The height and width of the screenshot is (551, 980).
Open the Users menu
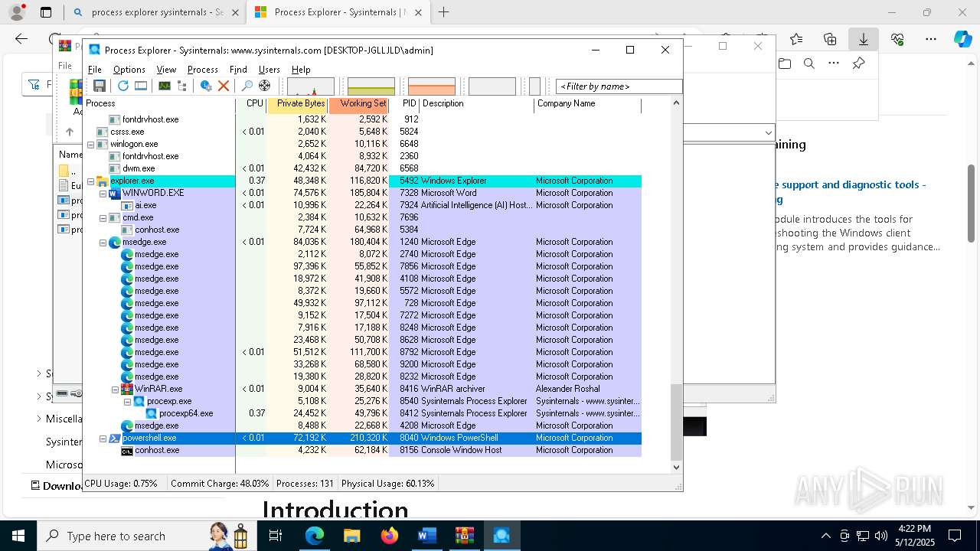pos(269,70)
